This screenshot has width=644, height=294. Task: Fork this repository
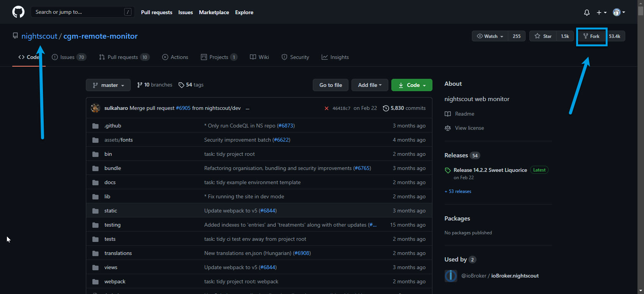pyautogui.click(x=591, y=36)
